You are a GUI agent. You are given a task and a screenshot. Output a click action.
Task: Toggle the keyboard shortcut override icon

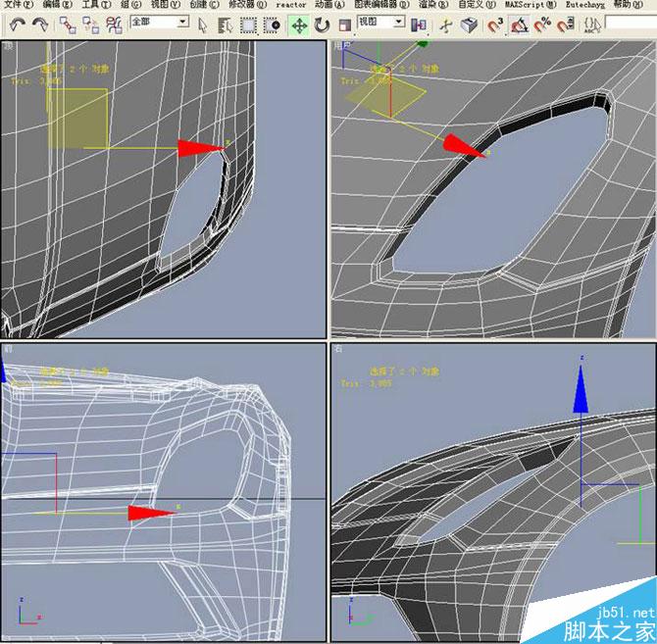(x=470, y=25)
